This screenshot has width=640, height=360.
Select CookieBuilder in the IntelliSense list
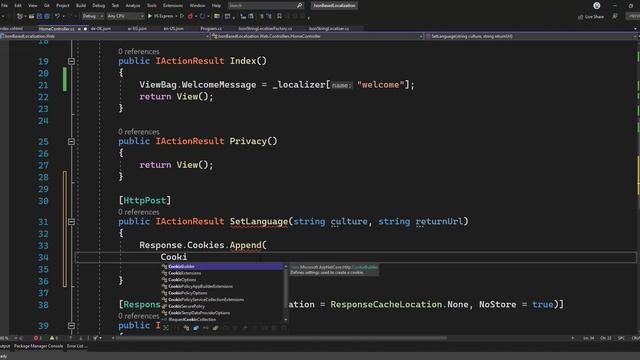tap(221, 267)
